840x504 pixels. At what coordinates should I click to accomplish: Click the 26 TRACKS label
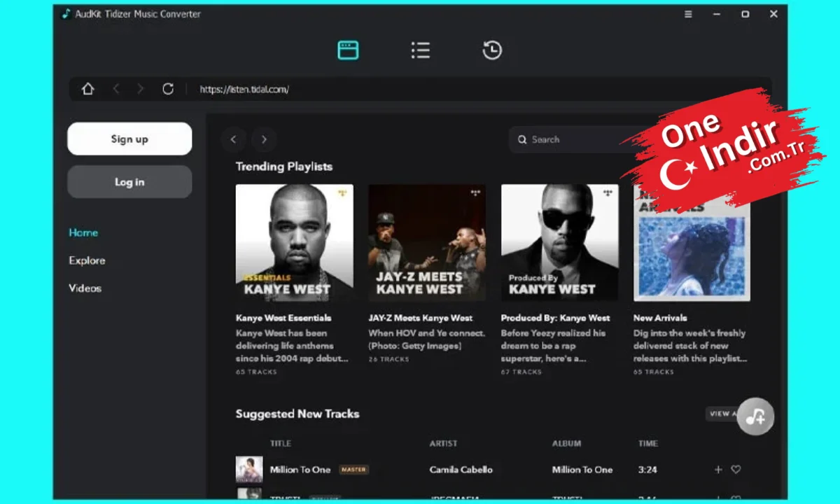(x=388, y=359)
